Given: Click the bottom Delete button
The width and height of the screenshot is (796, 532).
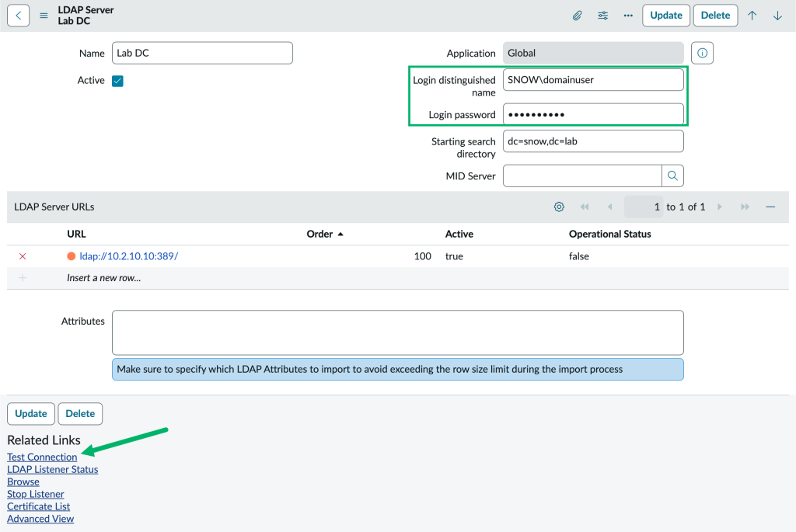Looking at the screenshot, I should (x=80, y=413).
